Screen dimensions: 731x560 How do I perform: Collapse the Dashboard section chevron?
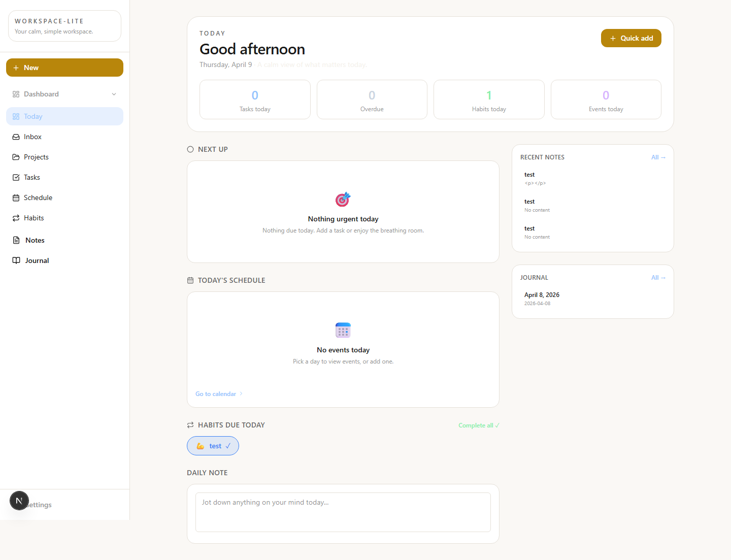[x=114, y=94]
